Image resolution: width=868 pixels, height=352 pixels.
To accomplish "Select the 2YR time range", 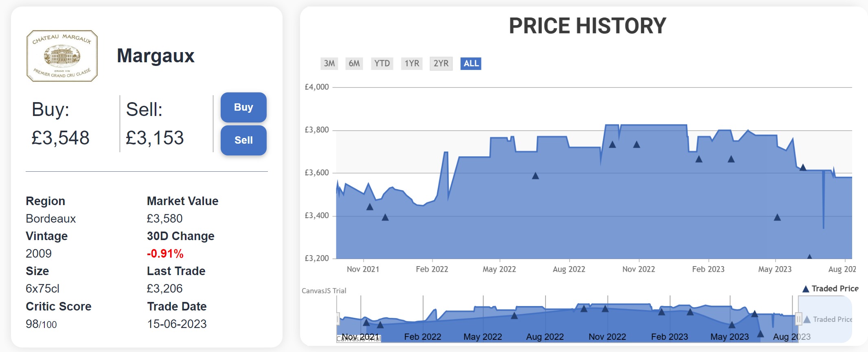I will click(x=441, y=63).
